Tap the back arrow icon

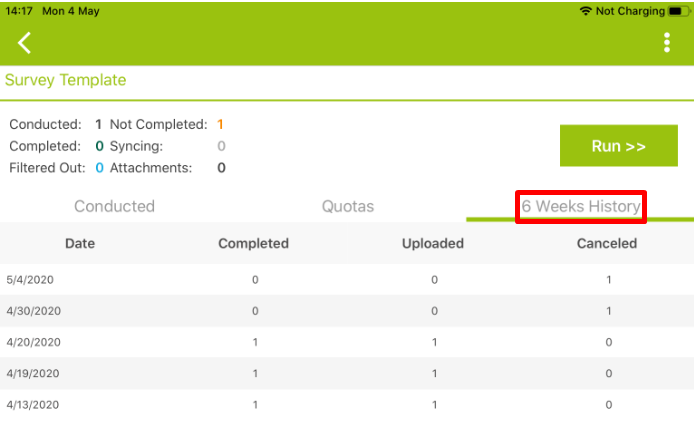(x=24, y=43)
